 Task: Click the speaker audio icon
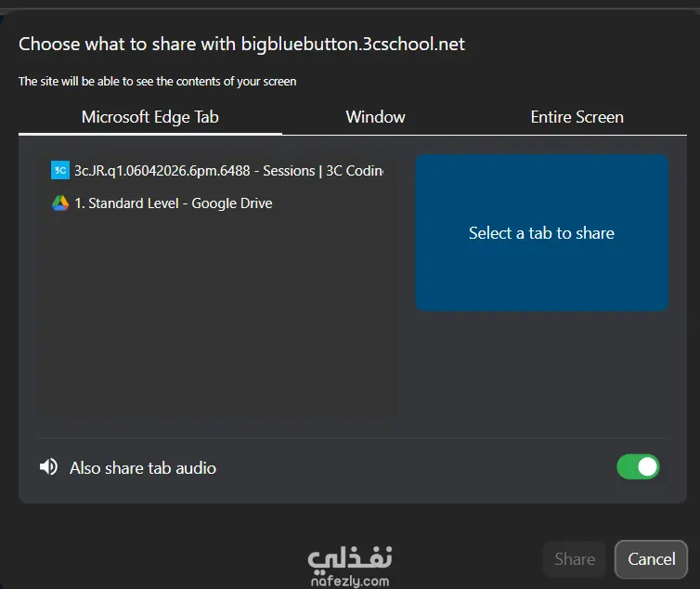pos(48,467)
